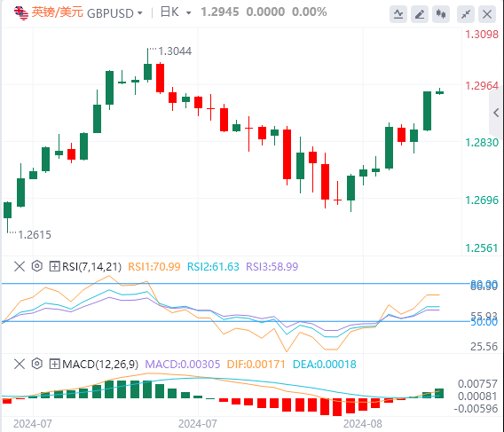Open RSI indicator settings hexagon icon
The image size is (504, 432).
(x=37, y=266)
